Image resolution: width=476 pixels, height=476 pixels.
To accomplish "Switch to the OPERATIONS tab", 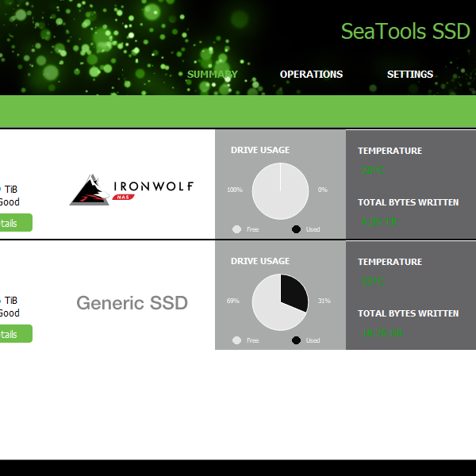I will click(311, 75).
